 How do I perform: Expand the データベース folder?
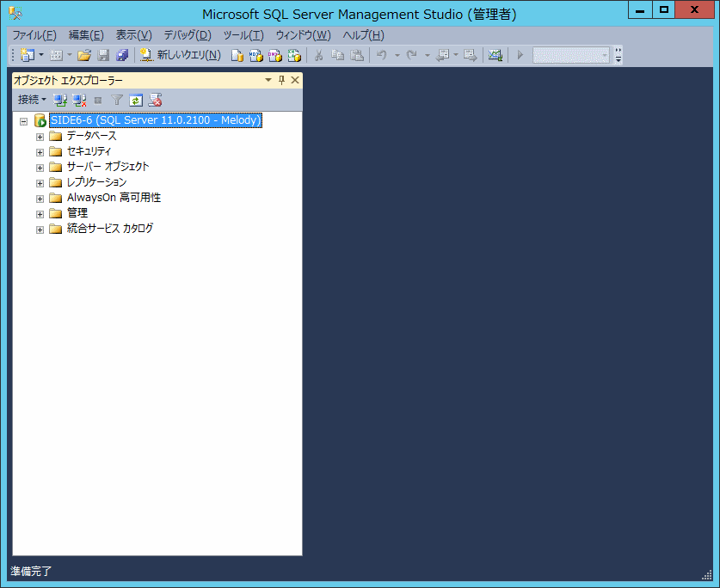coord(40,137)
